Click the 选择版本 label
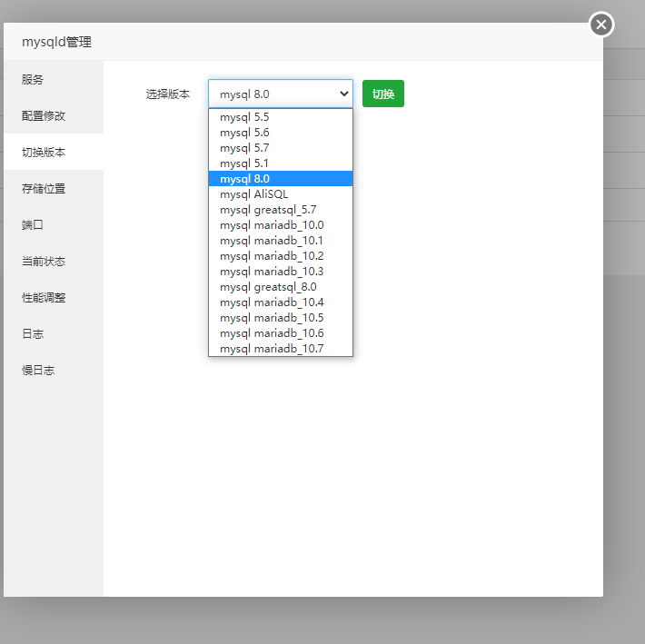This screenshot has width=645, height=644. coord(168,94)
